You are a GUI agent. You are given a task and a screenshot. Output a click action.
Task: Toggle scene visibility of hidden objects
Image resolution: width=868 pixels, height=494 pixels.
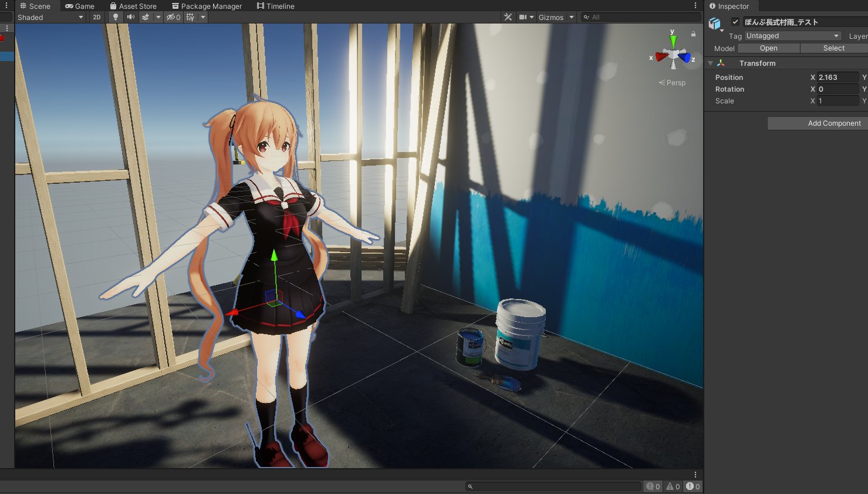pos(171,17)
